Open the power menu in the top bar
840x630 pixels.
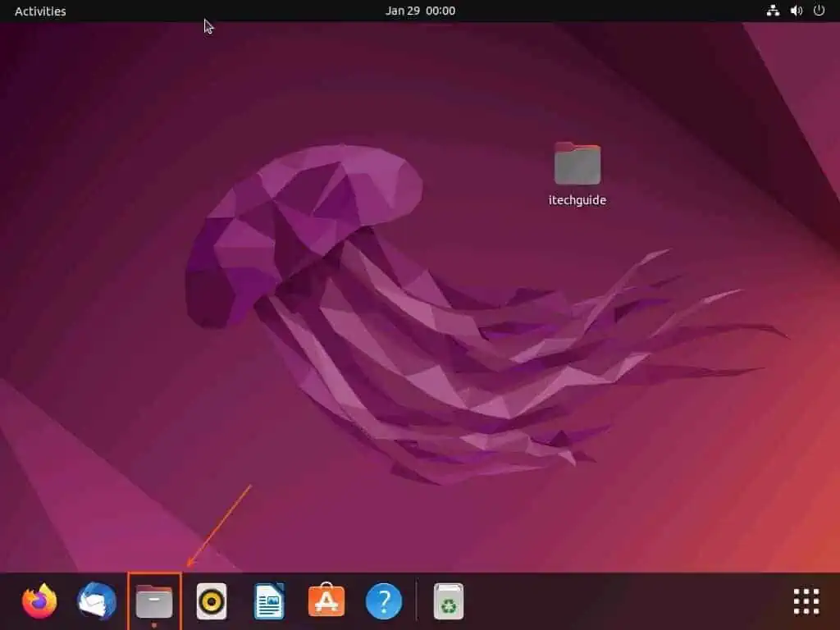[818, 11]
